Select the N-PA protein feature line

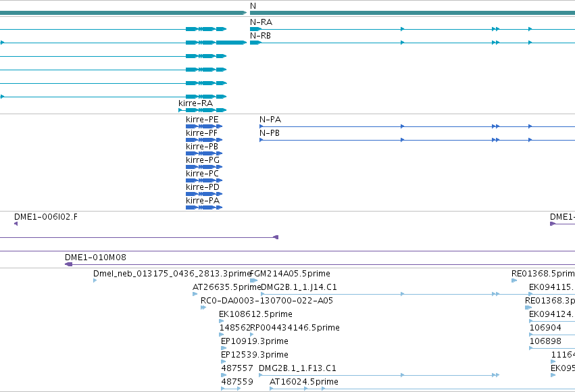coord(417,126)
